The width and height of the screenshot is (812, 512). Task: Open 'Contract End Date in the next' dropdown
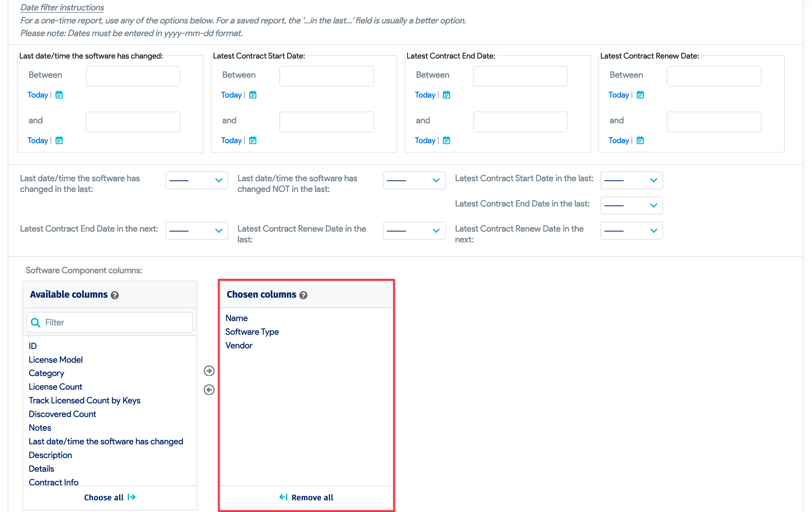coord(196,231)
